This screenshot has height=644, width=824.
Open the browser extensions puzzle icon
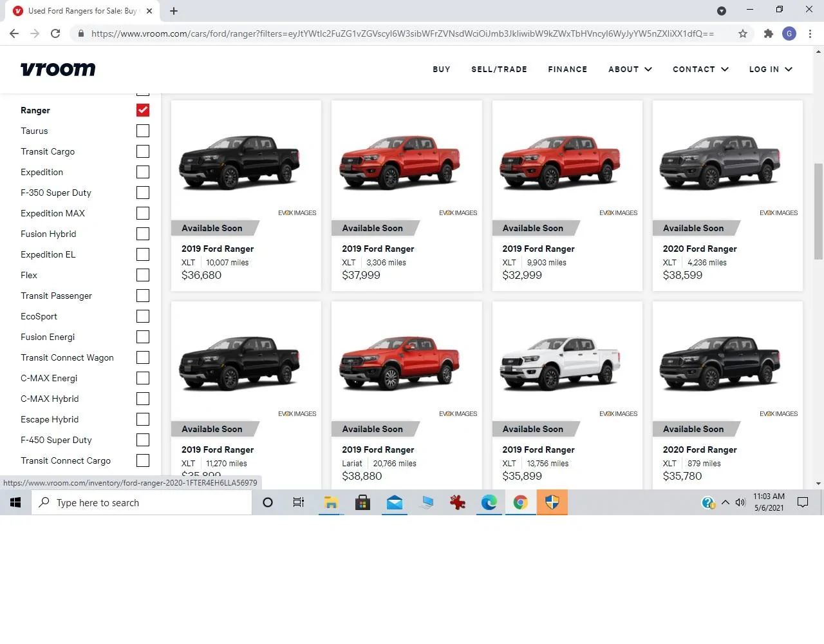[768, 33]
